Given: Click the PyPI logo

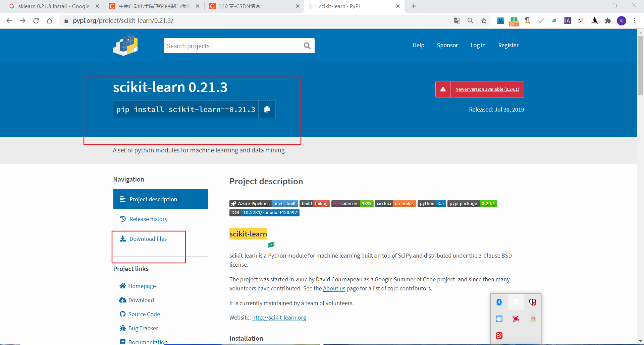Looking at the screenshot, I should [x=125, y=45].
